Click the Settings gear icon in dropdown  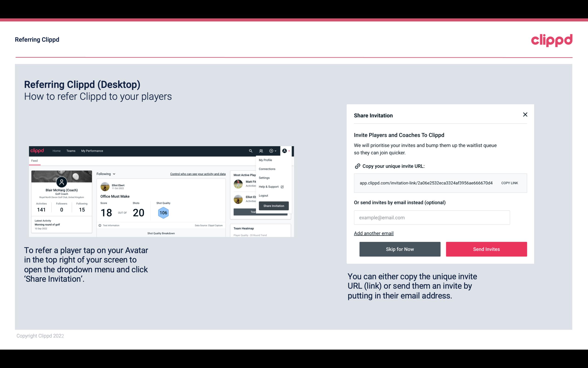264,178
